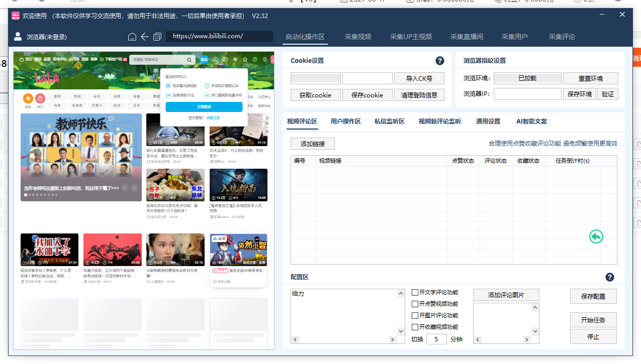Tick the 开图片评论功能 checkbox
Screen dimensions: 641x364
click(x=415, y=315)
